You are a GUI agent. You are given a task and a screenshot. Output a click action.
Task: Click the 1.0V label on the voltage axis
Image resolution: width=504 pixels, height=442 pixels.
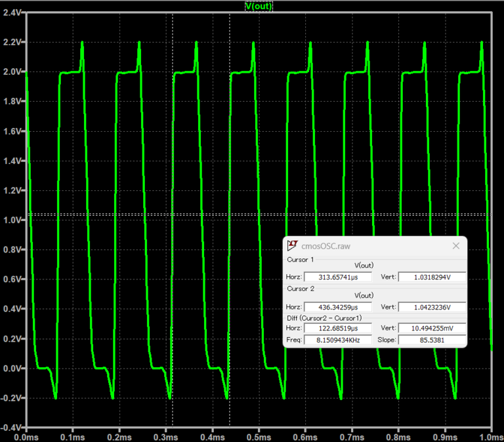click(x=12, y=220)
